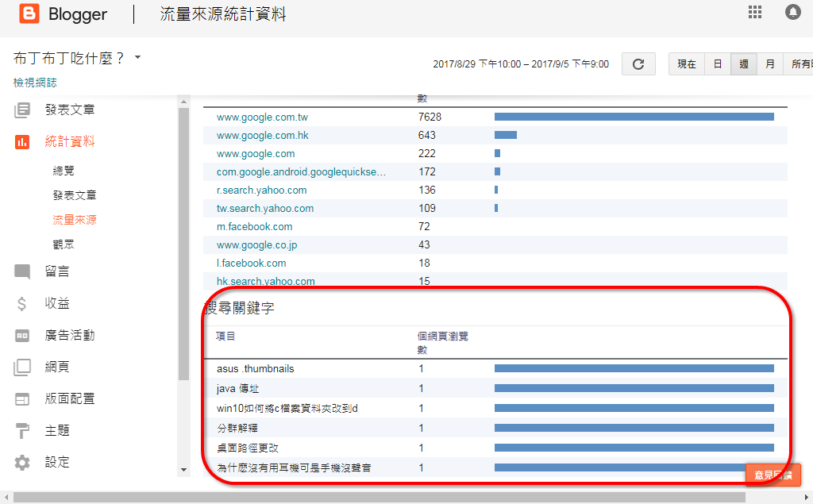Click the blog title 布丁布丁吃什麼？

click(69, 58)
